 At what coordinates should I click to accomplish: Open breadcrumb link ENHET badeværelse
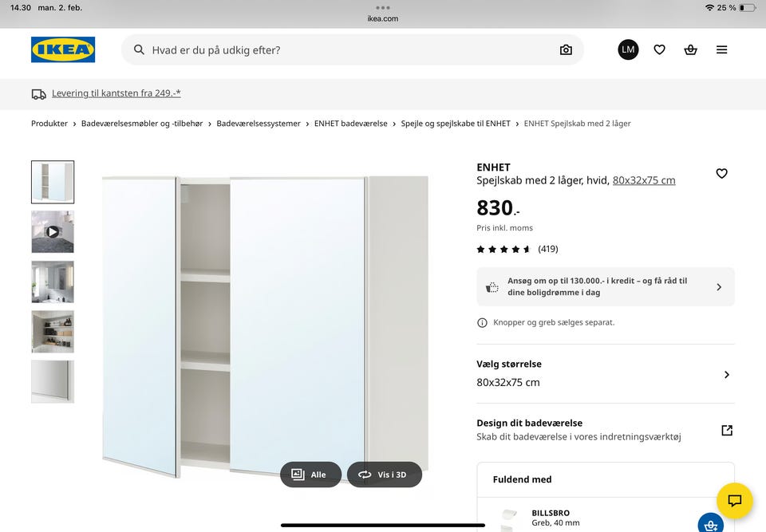[x=351, y=123]
